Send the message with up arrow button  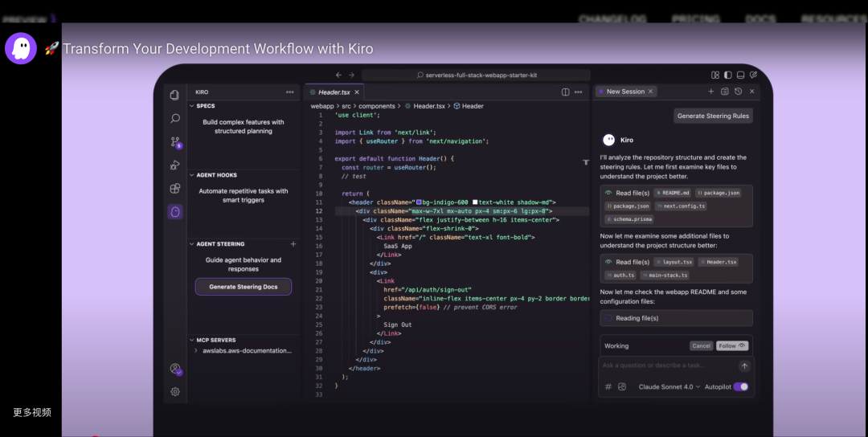744,366
